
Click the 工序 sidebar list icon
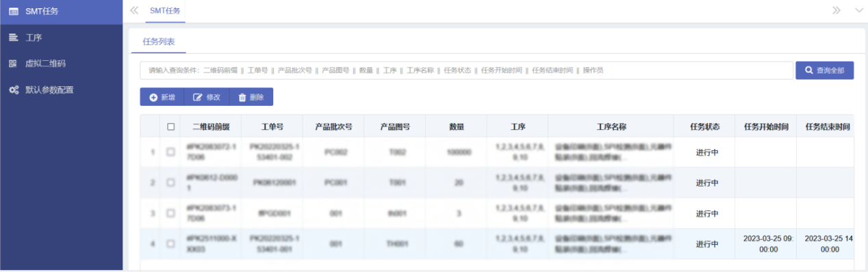(13, 37)
